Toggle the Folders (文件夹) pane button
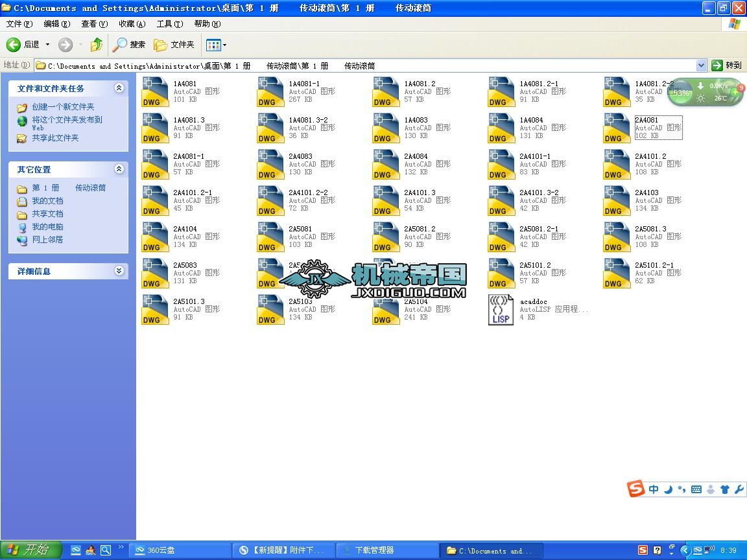The width and height of the screenshot is (747, 560). (x=174, y=45)
